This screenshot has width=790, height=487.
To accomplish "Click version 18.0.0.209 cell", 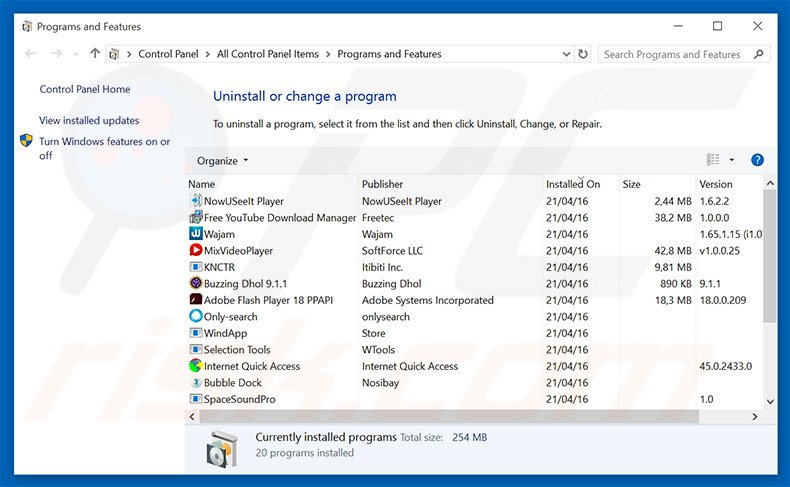I will tap(722, 300).
